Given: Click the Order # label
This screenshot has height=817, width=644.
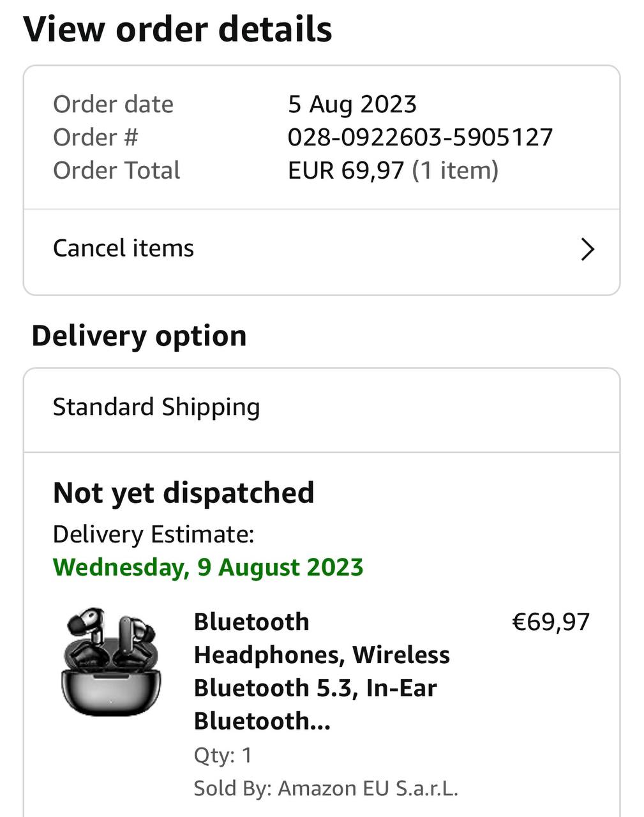Looking at the screenshot, I should (96, 137).
